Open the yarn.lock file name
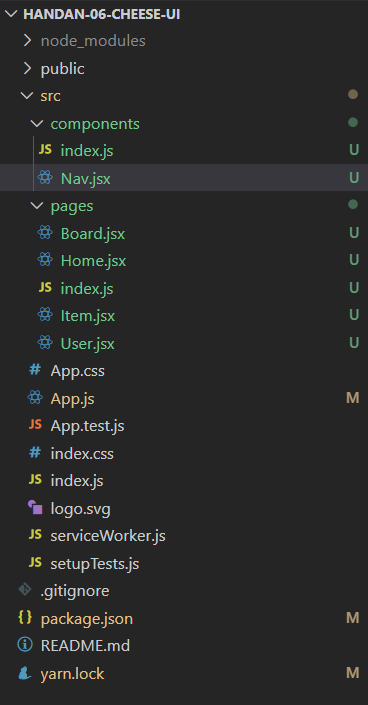This screenshot has width=368, height=705. coord(72,674)
